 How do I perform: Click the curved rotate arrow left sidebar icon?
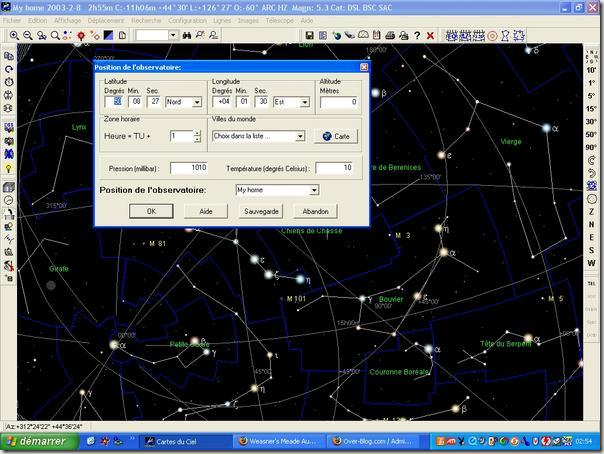pos(8,69)
